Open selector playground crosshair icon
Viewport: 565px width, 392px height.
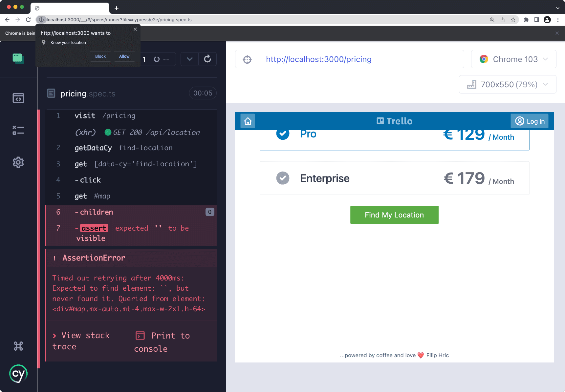click(247, 59)
